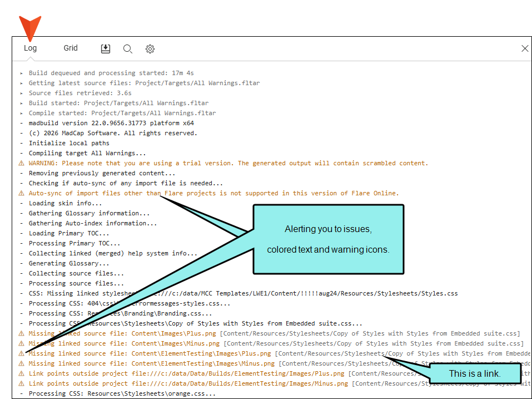Select 'Checking if auto-sync of any import file' line
The image size is (532, 399).
click(x=126, y=184)
